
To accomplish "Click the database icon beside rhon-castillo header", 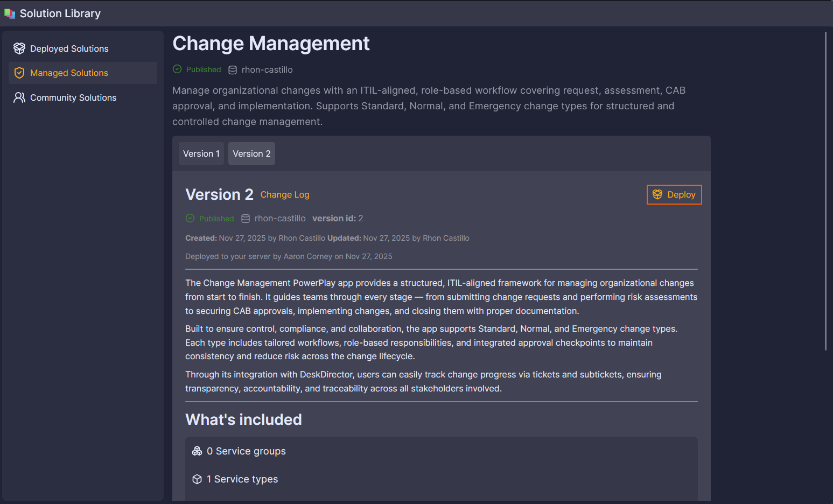I will (233, 70).
